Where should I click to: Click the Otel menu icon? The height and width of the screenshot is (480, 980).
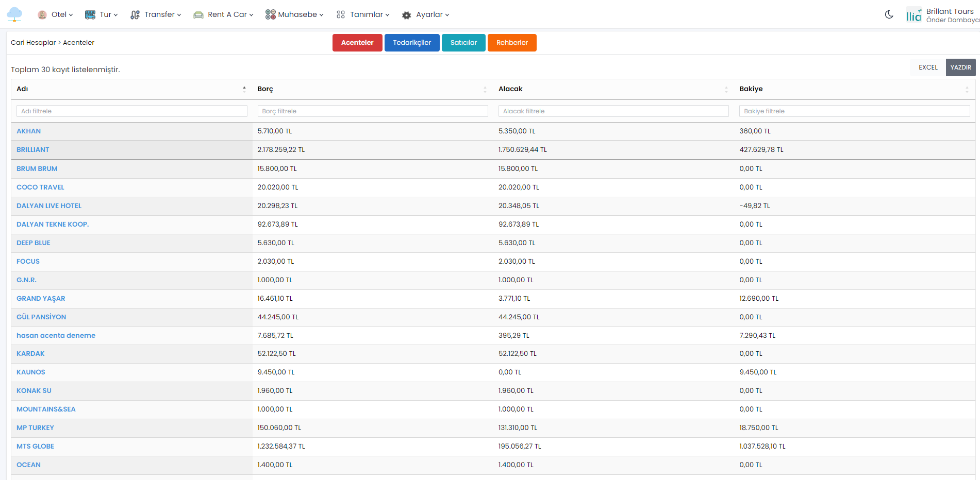(42, 15)
